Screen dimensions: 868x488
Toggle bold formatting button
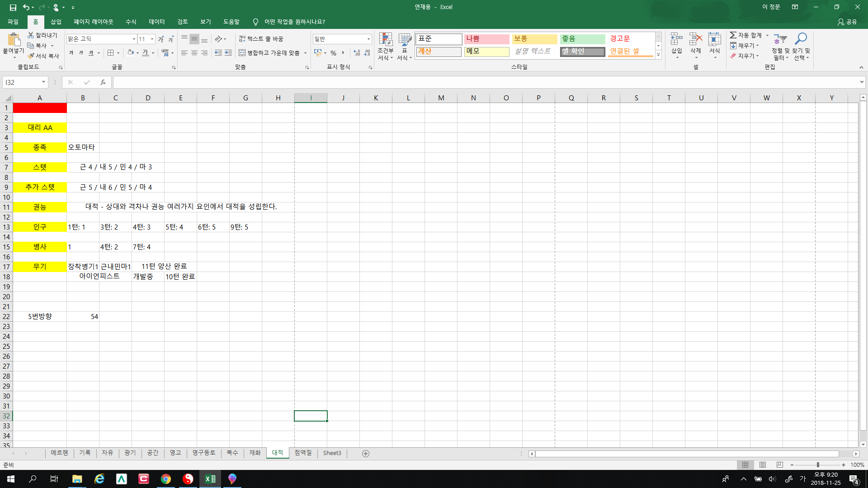click(x=71, y=53)
